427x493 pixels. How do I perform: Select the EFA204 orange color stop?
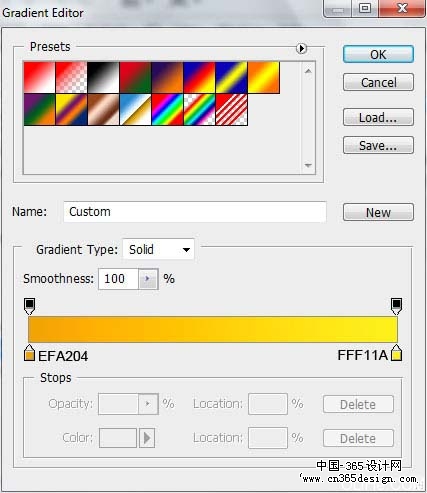(x=29, y=353)
